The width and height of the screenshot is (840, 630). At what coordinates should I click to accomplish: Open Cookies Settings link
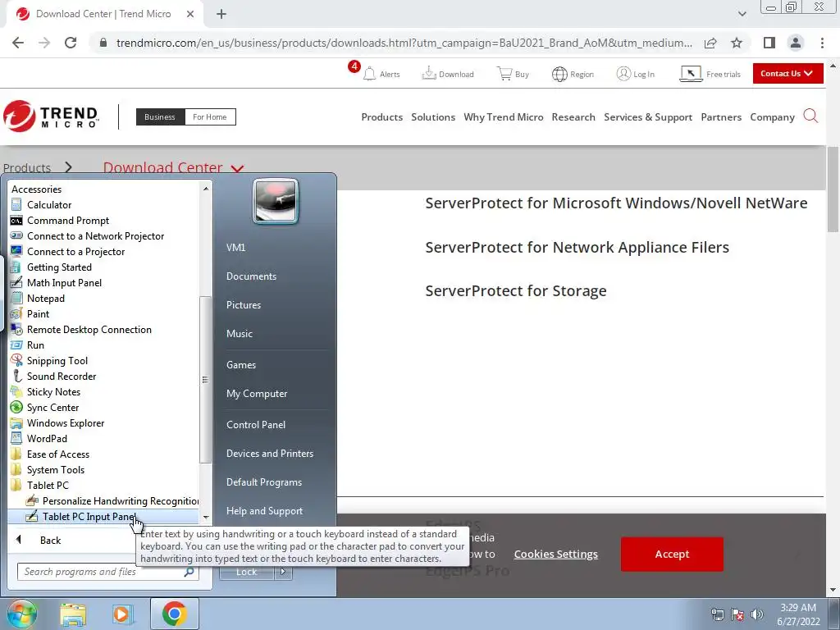[x=555, y=554]
